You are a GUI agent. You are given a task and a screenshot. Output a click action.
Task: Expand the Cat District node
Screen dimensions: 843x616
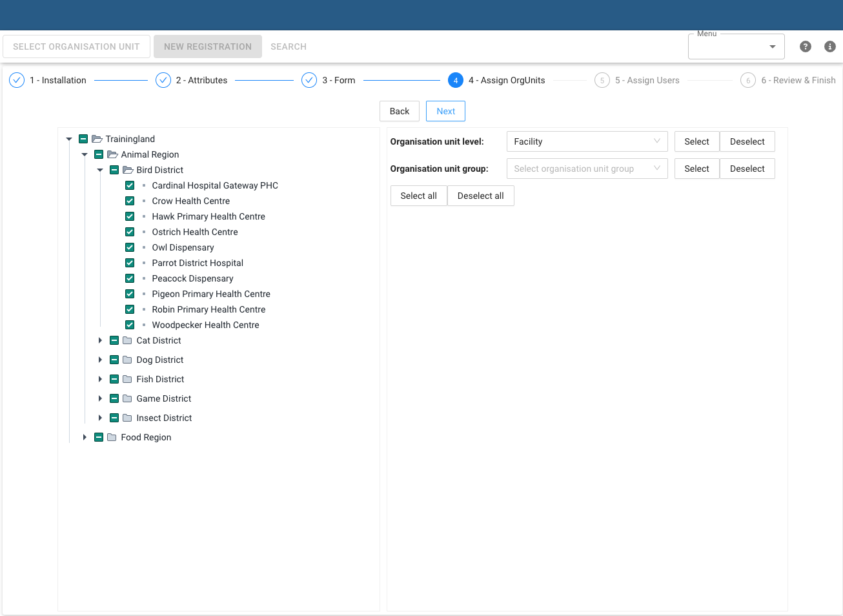[100, 340]
